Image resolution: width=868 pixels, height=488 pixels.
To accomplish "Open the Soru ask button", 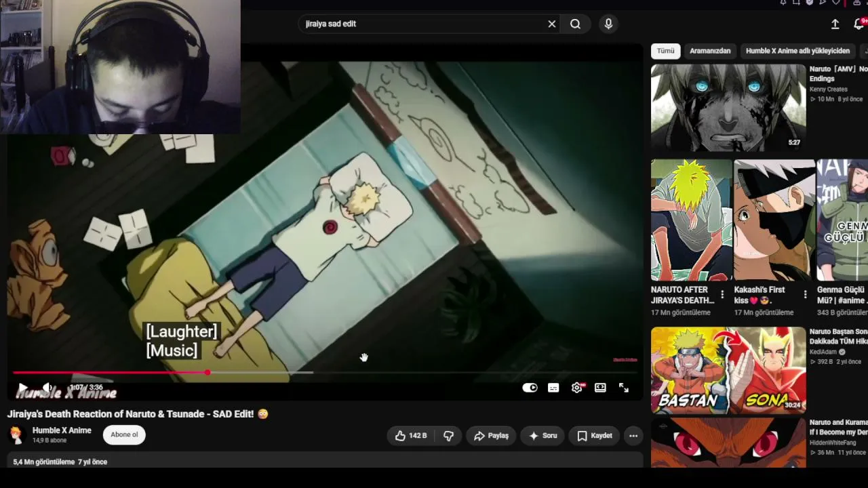I will [542, 436].
